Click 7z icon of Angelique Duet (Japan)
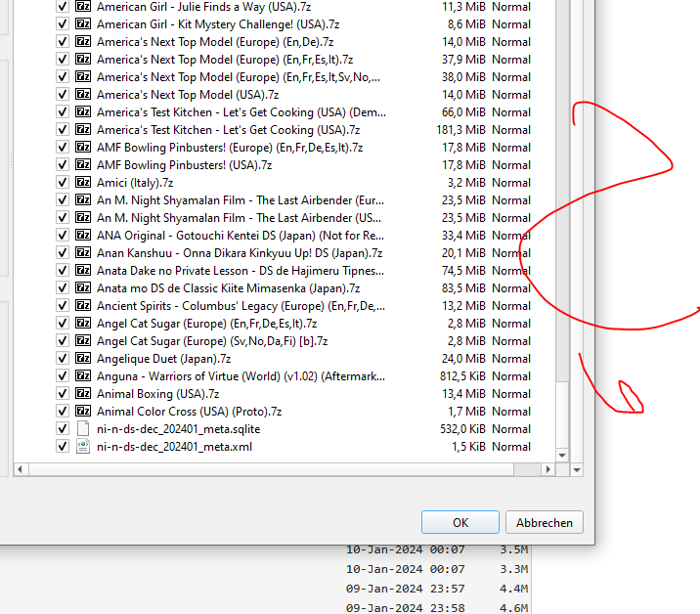 pyautogui.click(x=83, y=358)
